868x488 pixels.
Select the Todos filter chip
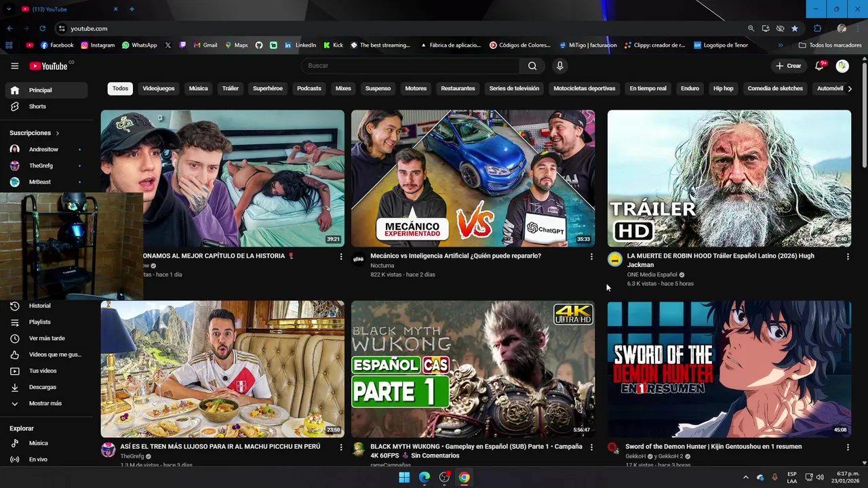120,88
